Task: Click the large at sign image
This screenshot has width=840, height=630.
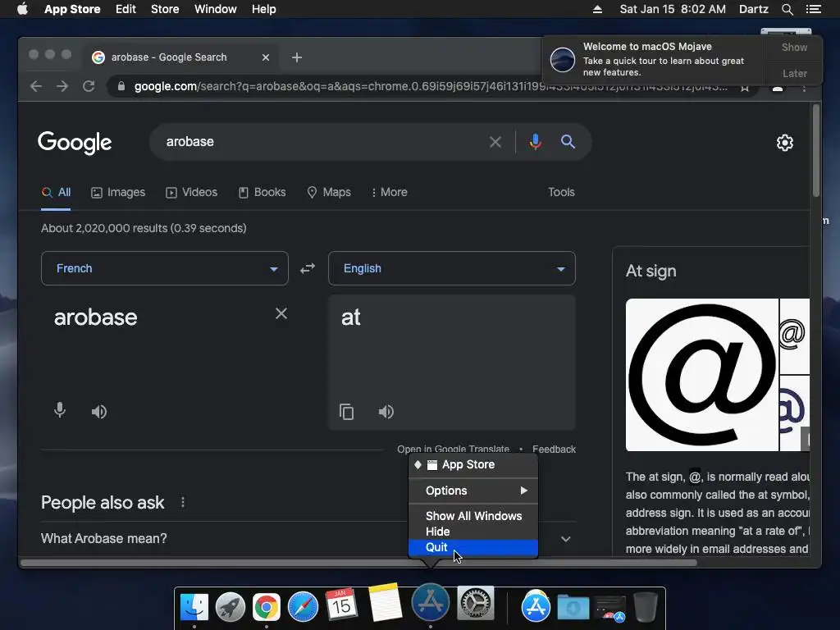Action: (702, 375)
